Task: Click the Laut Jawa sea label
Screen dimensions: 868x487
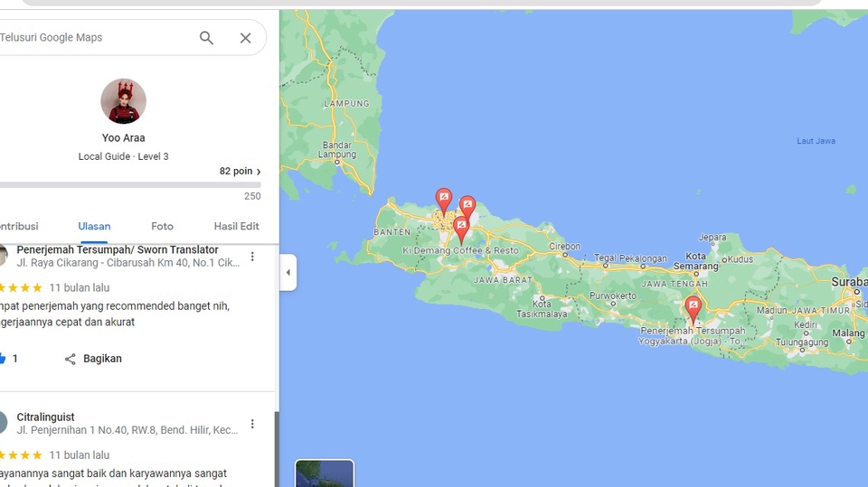Action: tap(816, 141)
